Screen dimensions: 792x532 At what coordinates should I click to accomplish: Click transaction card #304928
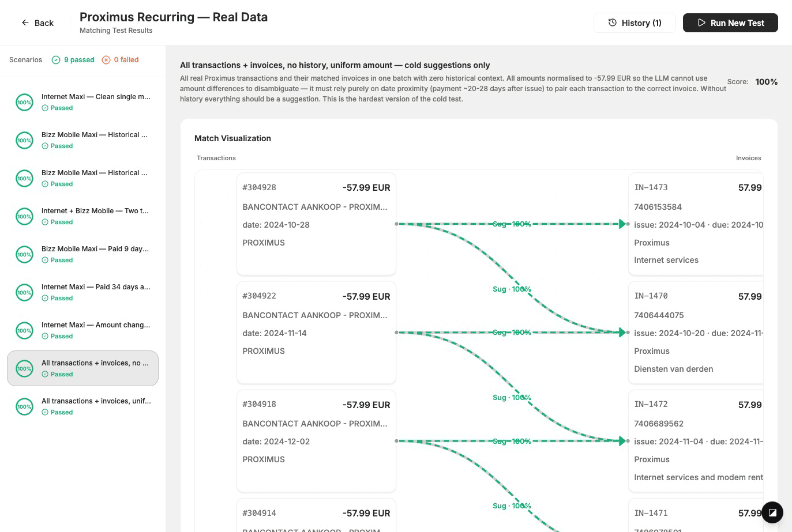316,224
